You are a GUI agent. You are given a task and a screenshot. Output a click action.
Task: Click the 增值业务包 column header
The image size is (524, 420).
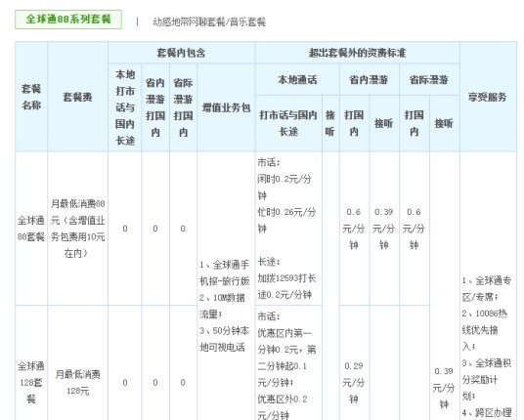(x=226, y=107)
